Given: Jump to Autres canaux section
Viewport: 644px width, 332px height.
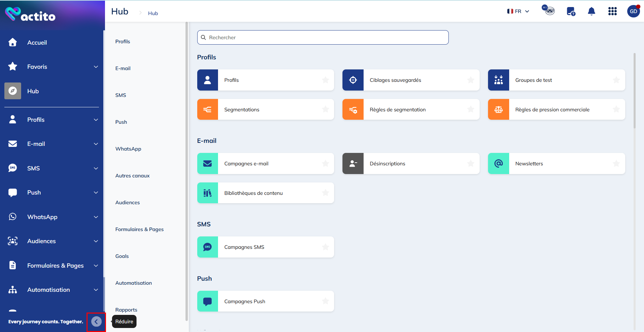Looking at the screenshot, I should click(x=132, y=176).
